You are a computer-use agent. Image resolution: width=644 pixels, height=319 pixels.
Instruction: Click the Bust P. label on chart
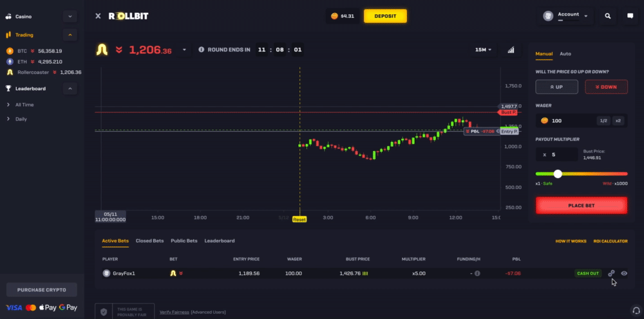pos(507,112)
